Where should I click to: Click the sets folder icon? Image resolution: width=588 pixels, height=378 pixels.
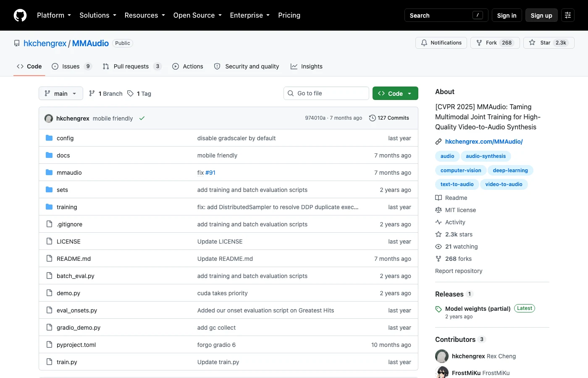click(49, 190)
